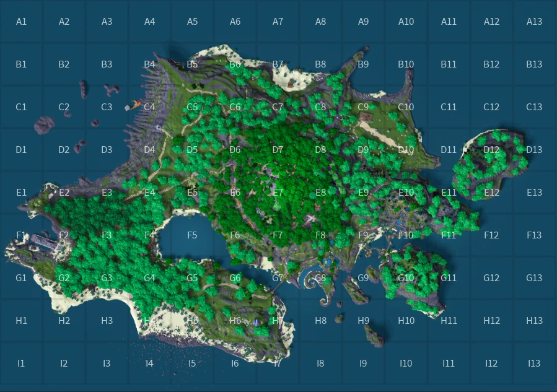Select grid cell H13

[x=534, y=321]
